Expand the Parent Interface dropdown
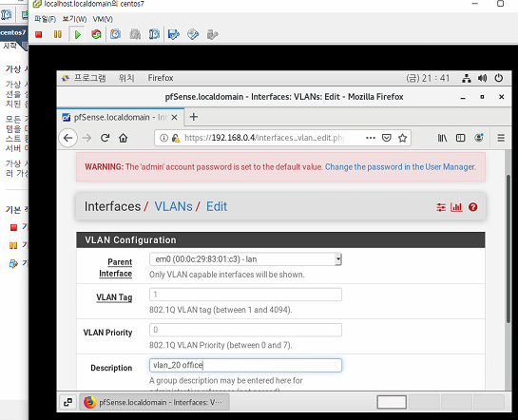Screen dimensions: 518x420 (245, 259)
